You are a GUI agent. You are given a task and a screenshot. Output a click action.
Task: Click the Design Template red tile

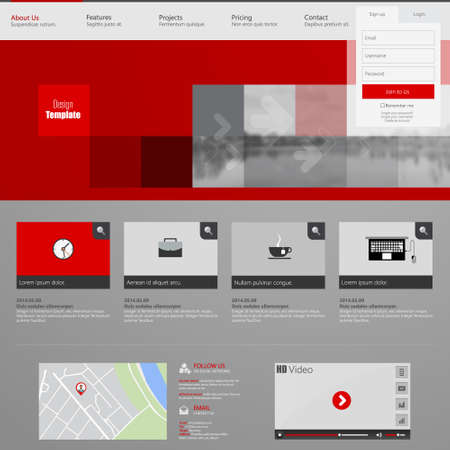point(64,110)
